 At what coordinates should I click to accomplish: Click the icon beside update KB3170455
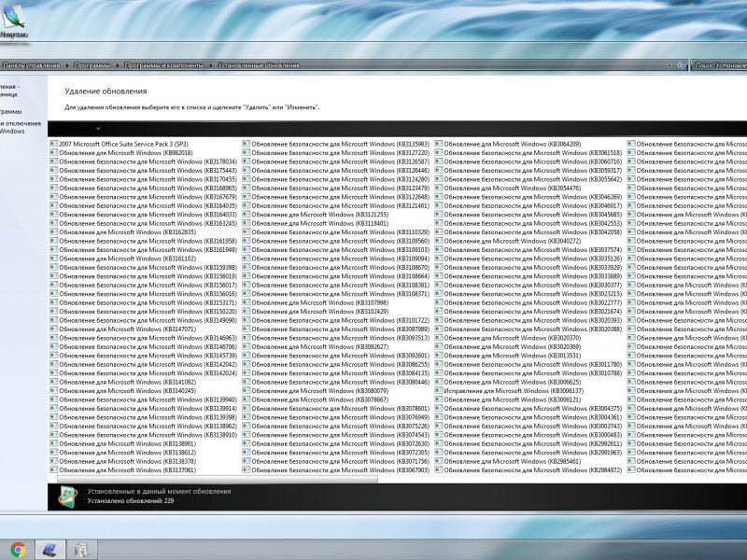pos(53,179)
